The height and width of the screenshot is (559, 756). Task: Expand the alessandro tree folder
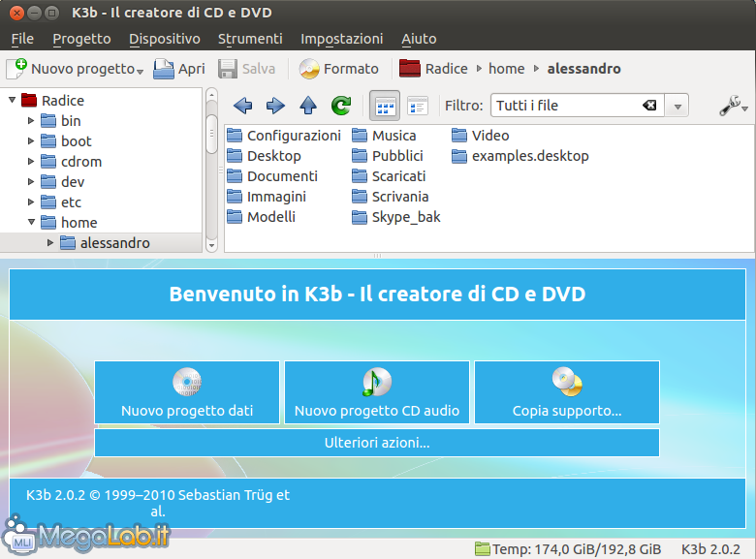(50, 242)
